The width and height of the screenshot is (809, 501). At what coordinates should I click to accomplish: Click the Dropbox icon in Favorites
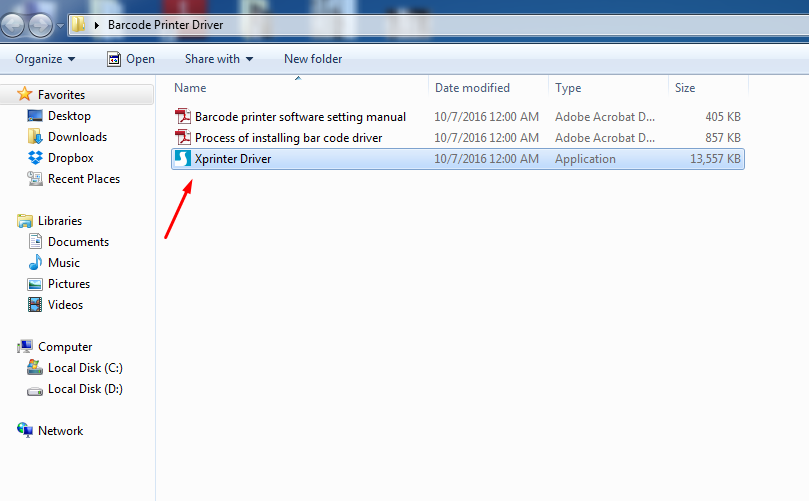[x=35, y=157]
